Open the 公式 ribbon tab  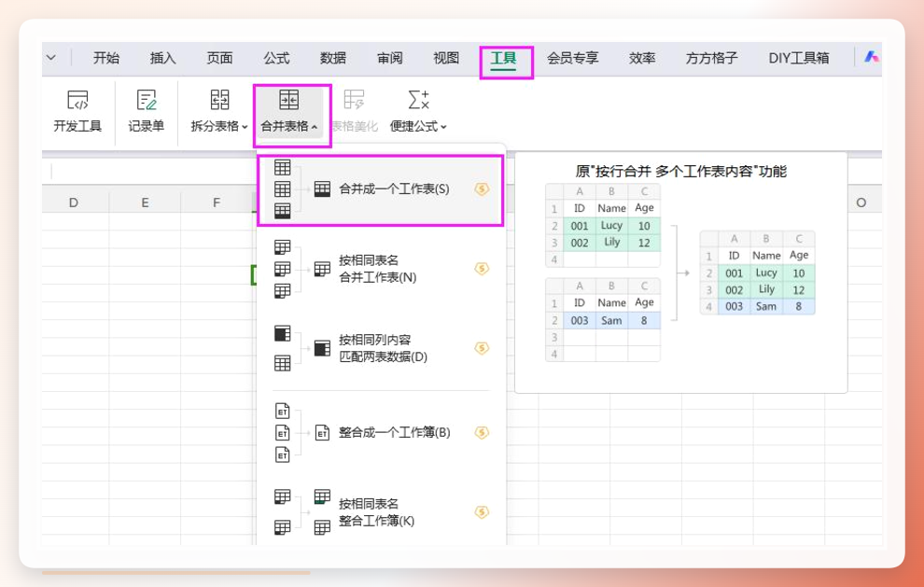tap(276, 58)
